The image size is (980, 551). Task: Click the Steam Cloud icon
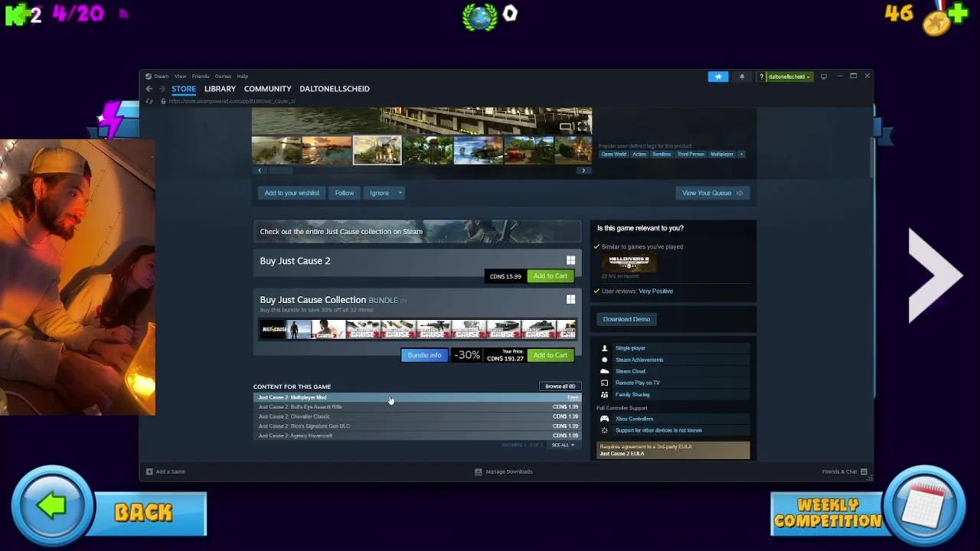tap(605, 371)
